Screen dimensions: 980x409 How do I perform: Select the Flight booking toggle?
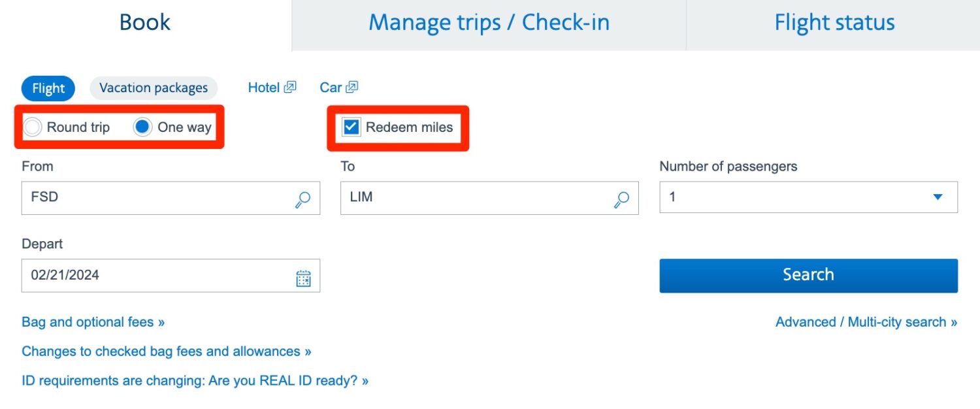48,88
